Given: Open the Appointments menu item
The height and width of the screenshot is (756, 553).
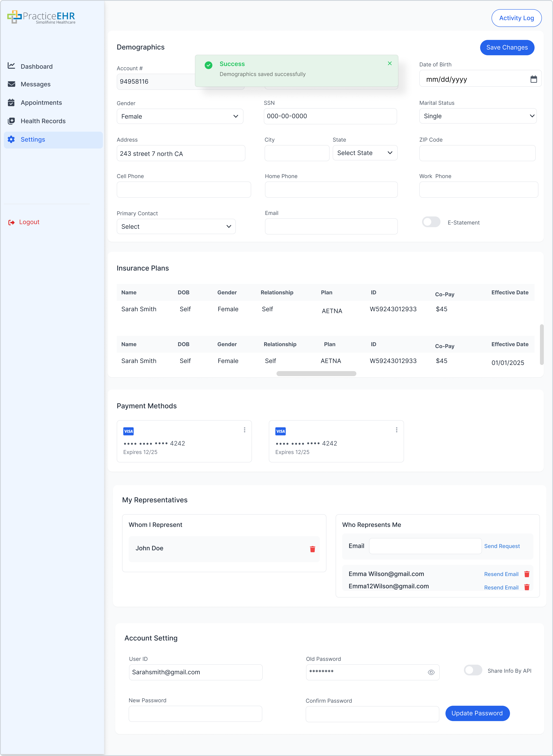Looking at the screenshot, I should [41, 103].
